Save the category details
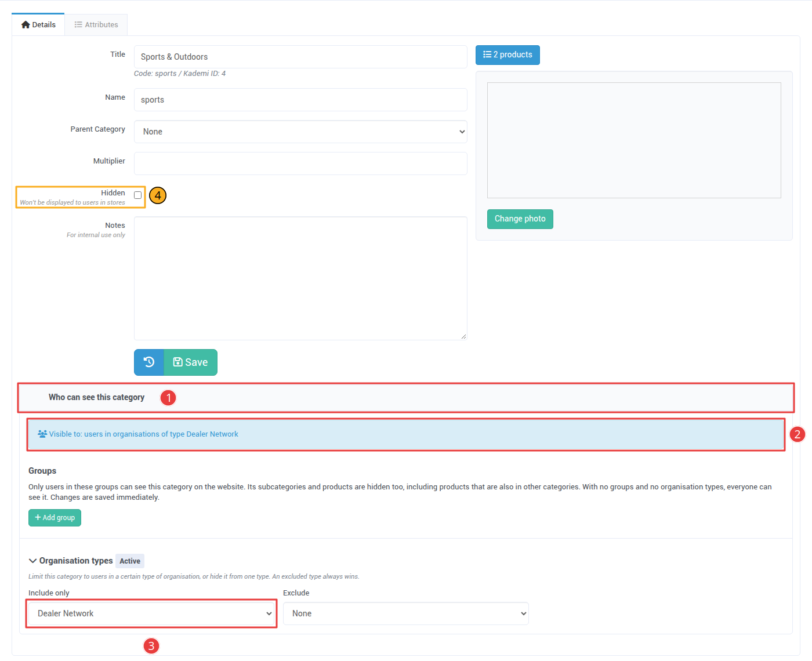 coord(191,362)
